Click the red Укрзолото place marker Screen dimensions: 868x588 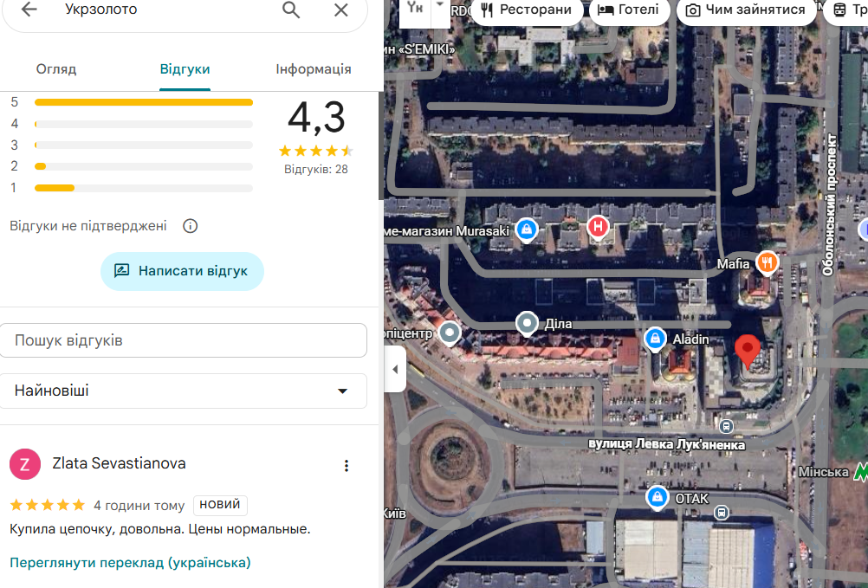click(x=748, y=352)
